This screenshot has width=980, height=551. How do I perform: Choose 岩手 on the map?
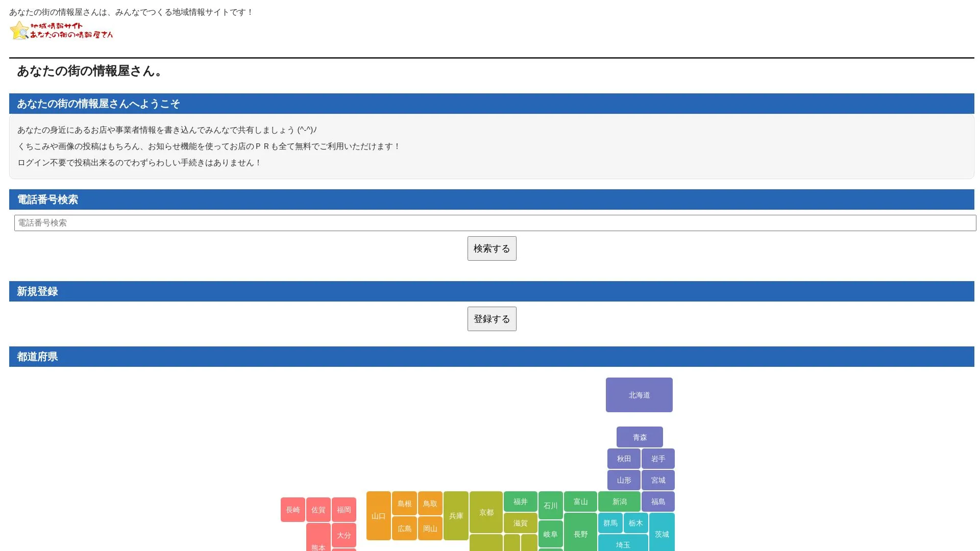click(x=658, y=459)
